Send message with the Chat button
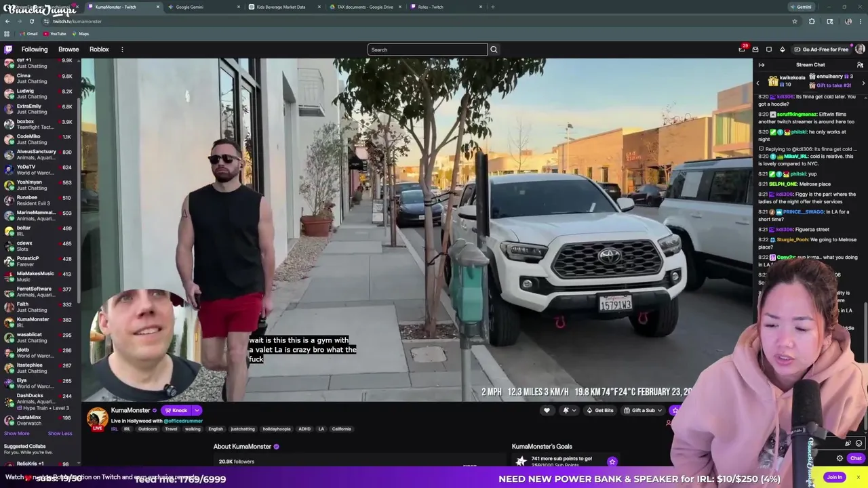Screen dimensions: 868x488 pyautogui.click(x=856, y=458)
